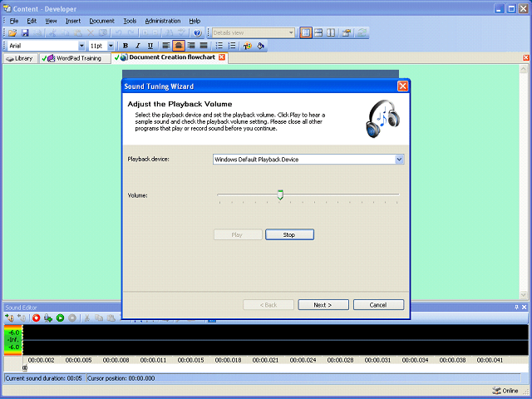The image size is (532, 399).
Task: Click the scissors cut icon in Sound Editor
Action: click(86, 318)
